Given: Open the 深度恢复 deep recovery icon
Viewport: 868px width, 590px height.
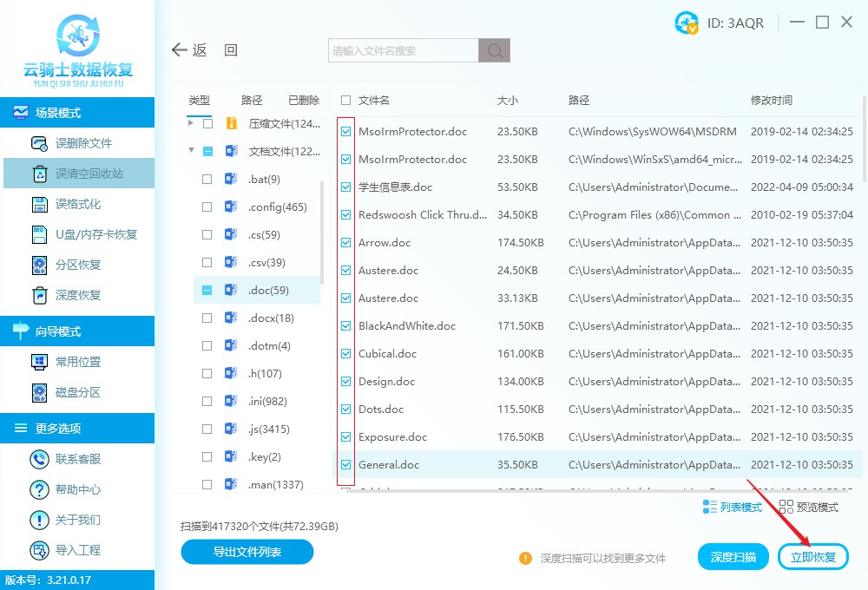Looking at the screenshot, I should (x=39, y=295).
